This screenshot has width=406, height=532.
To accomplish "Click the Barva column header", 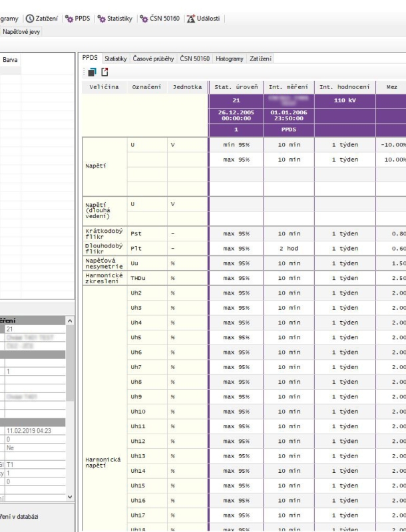I will click(x=10, y=60).
